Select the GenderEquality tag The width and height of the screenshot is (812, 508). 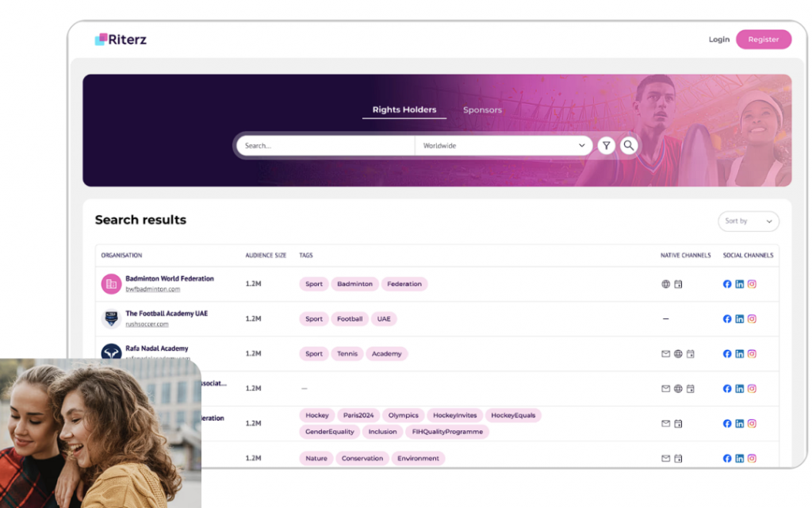point(329,432)
